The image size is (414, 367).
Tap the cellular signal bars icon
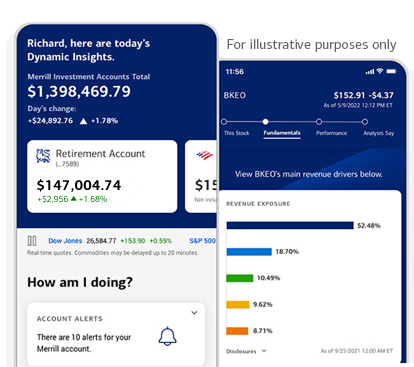point(370,71)
